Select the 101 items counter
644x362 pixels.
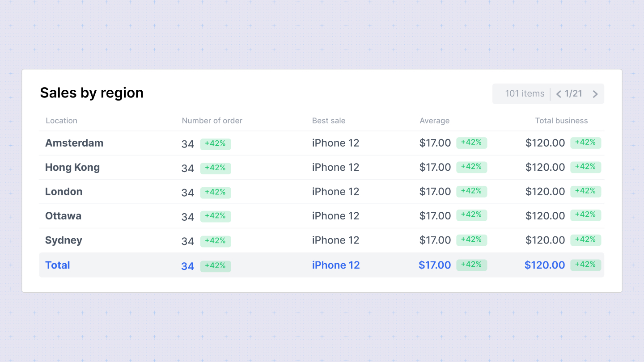(525, 93)
